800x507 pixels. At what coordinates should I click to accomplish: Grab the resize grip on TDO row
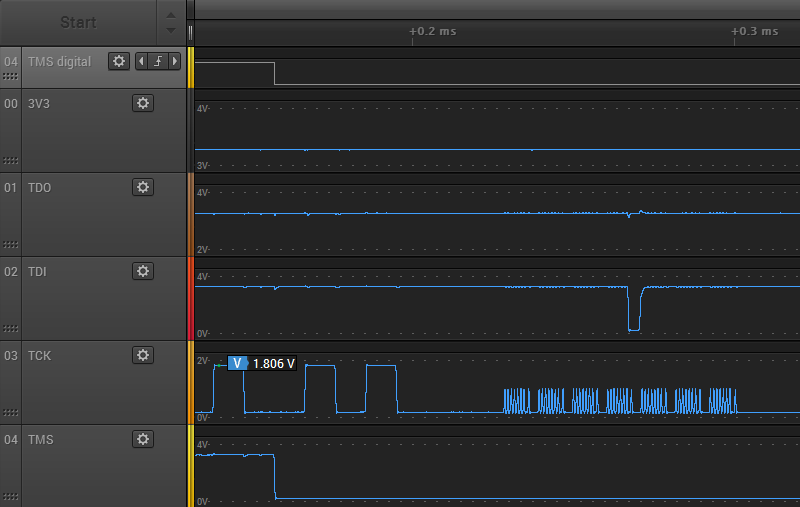tap(10, 245)
